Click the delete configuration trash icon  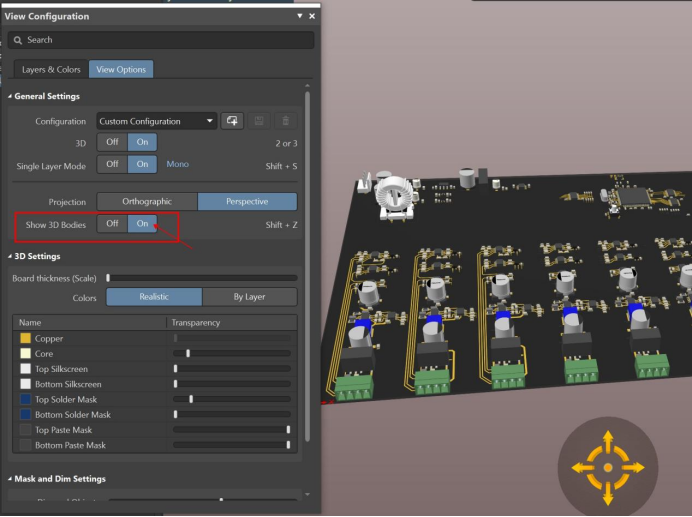[286, 121]
